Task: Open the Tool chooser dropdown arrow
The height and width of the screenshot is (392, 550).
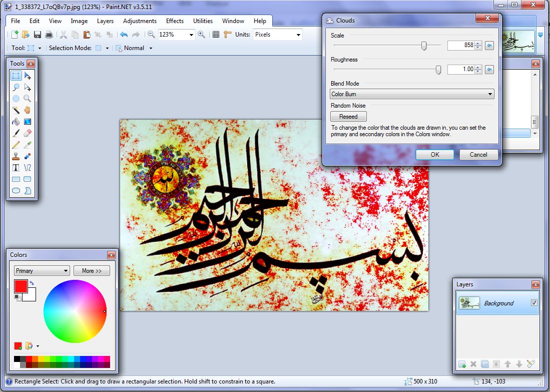Action: point(40,48)
